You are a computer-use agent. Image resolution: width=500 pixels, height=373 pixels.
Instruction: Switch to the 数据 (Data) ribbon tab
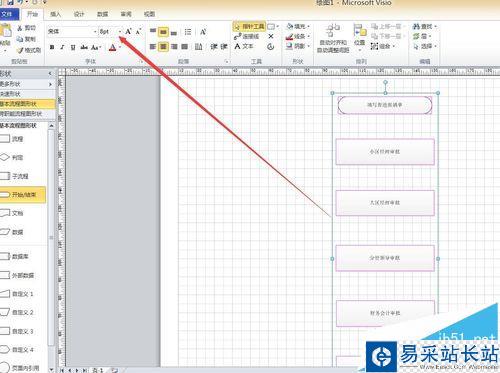point(102,14)
